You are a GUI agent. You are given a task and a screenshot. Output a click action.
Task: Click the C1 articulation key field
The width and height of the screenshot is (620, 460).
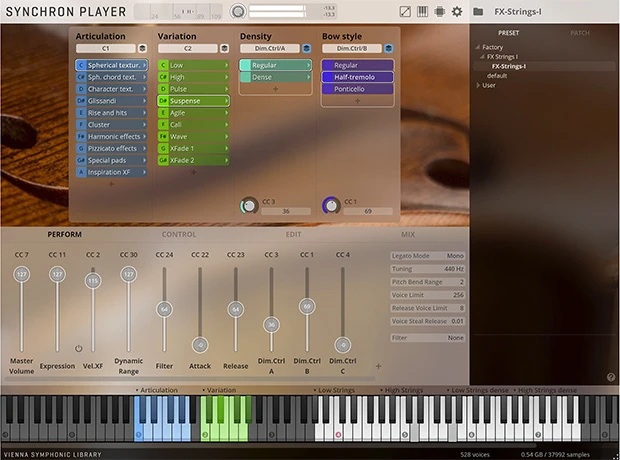coord(106,48)
